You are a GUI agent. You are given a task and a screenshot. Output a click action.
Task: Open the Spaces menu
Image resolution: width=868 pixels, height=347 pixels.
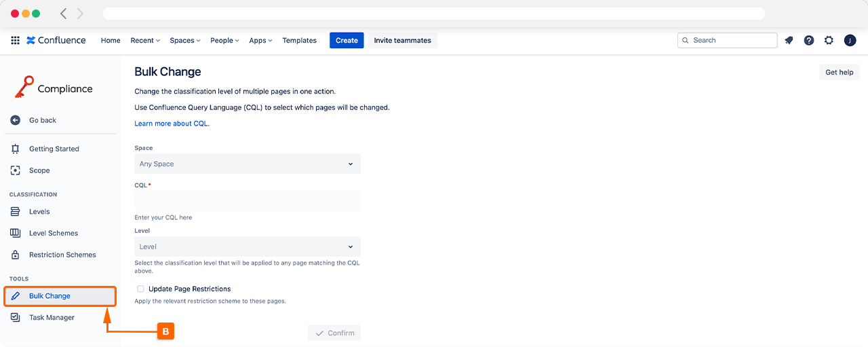pyautogui.click(x=184, y=41)
